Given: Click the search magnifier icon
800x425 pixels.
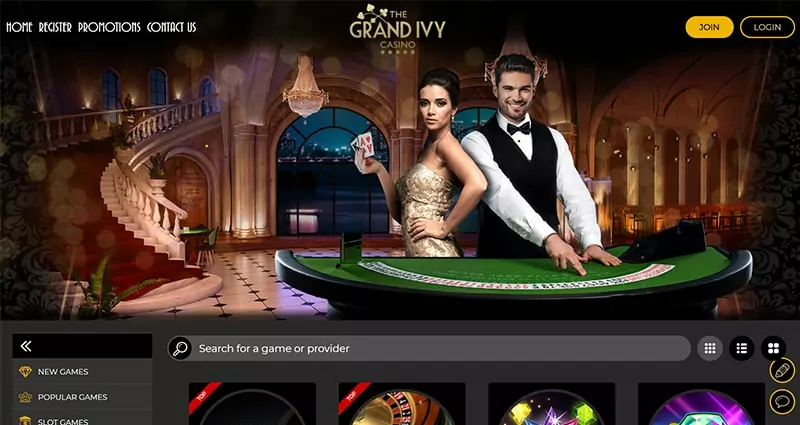Looking at the screenshot, I should pos(180,348).
